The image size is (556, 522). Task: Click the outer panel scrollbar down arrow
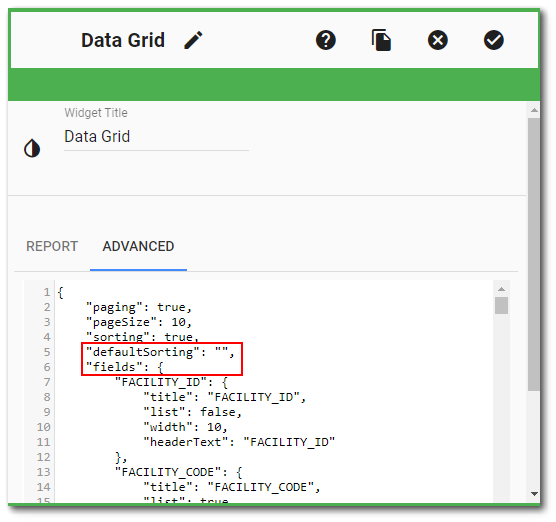[x=534, y=494]
